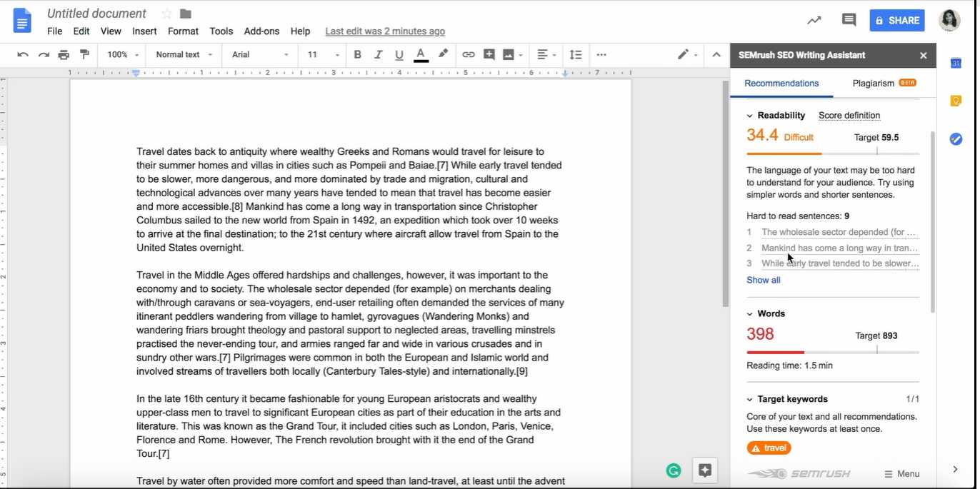The width and height of the screenshot is (980, 489).
Task: Toggle bold formatting
Action: [x=357, y=55]
